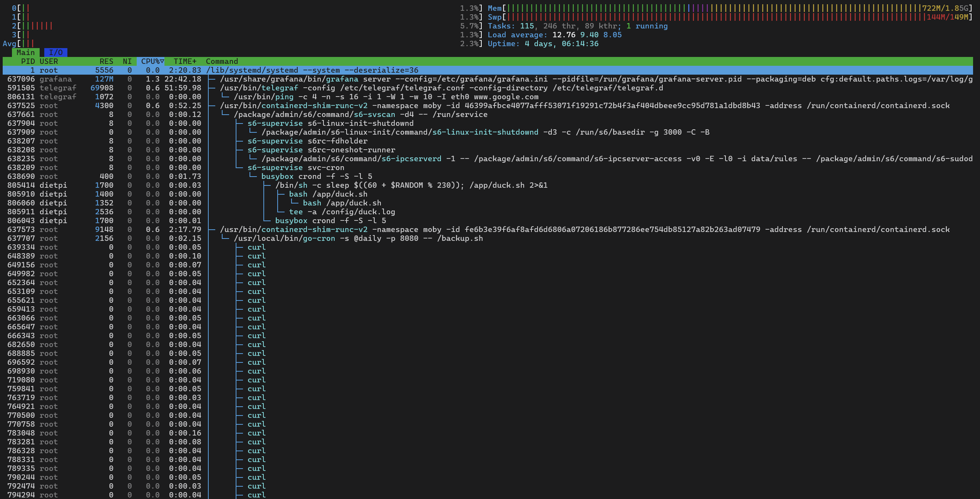Viewport: 980px width, 499px height.
Task: Click the 722M/1.85G memory value
Action: (945, 8)
